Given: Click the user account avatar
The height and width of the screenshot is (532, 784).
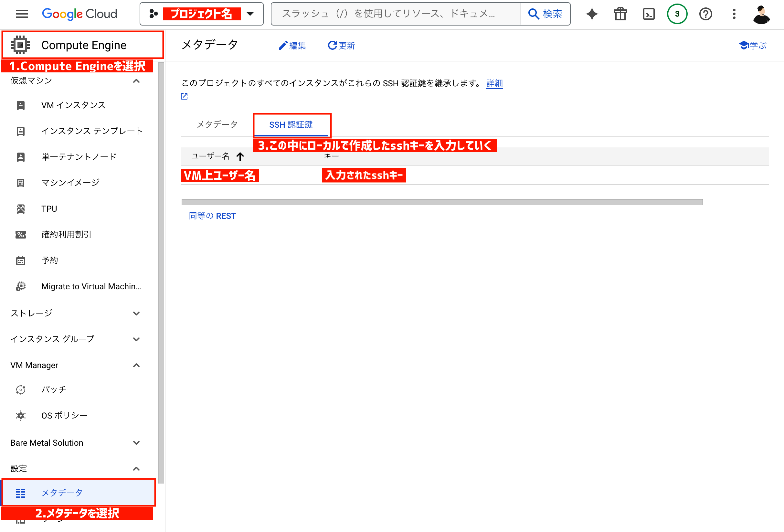Looking at the screenshot, I should point(761,15).
